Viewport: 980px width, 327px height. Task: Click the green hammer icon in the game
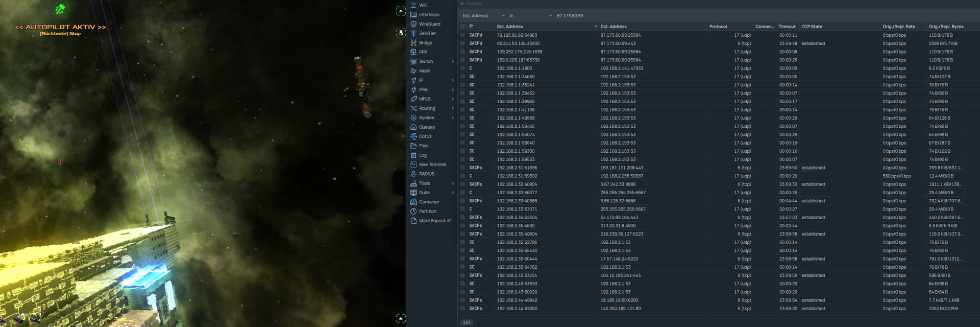(x=60, y=9)
